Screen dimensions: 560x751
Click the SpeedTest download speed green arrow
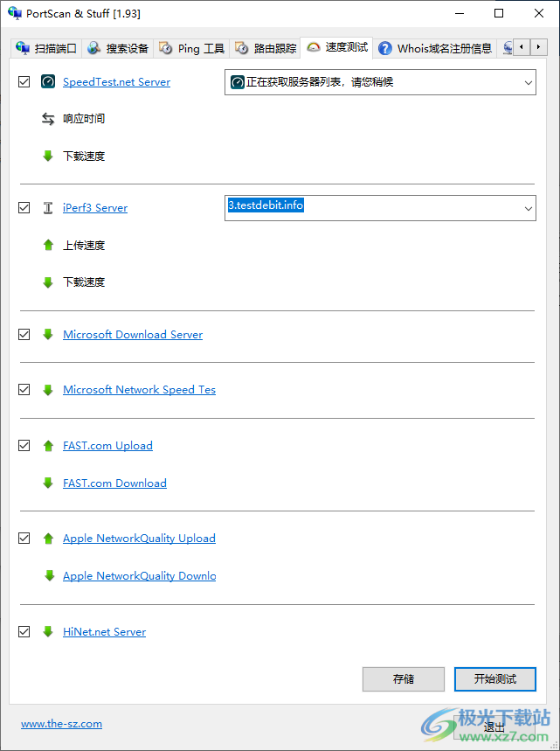tap(48, 156)
